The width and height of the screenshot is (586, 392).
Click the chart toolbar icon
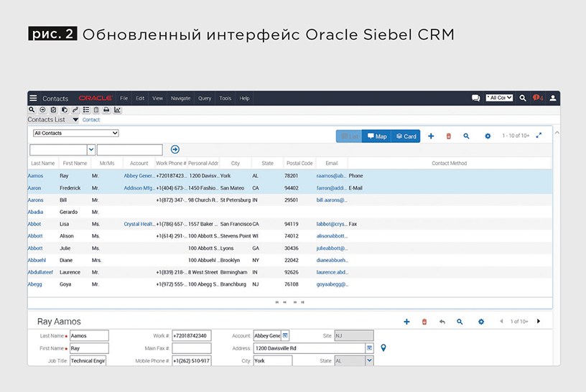117,110
